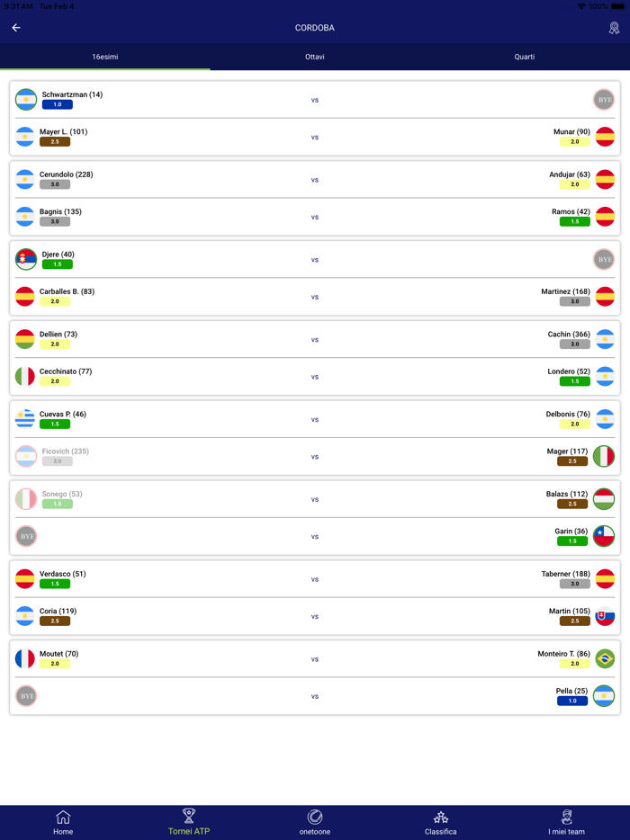
Task: Open the Cecchinato vs Londero match row
Action: (x=315, y=377)
